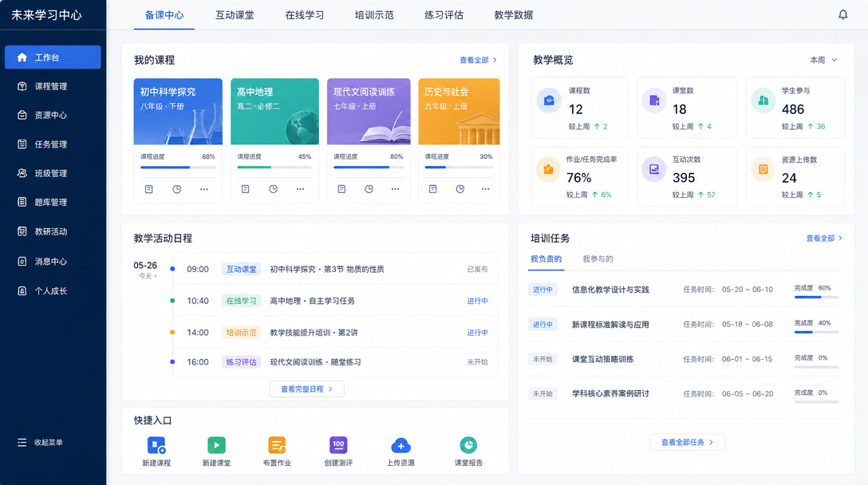868x485 pixels.
Task: Click 查看全部 in 我的课程
Action: [x=479, y=60]
